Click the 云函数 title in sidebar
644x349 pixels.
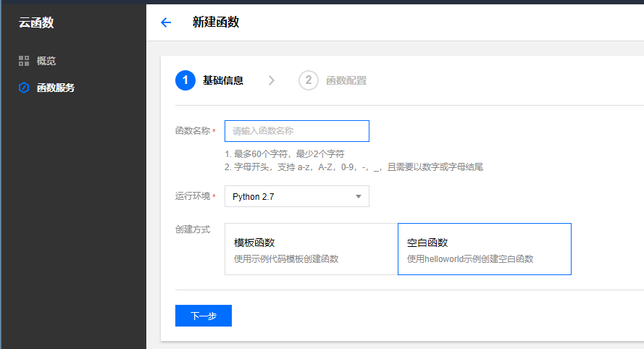pyautogui.click(x=36, y=22)
